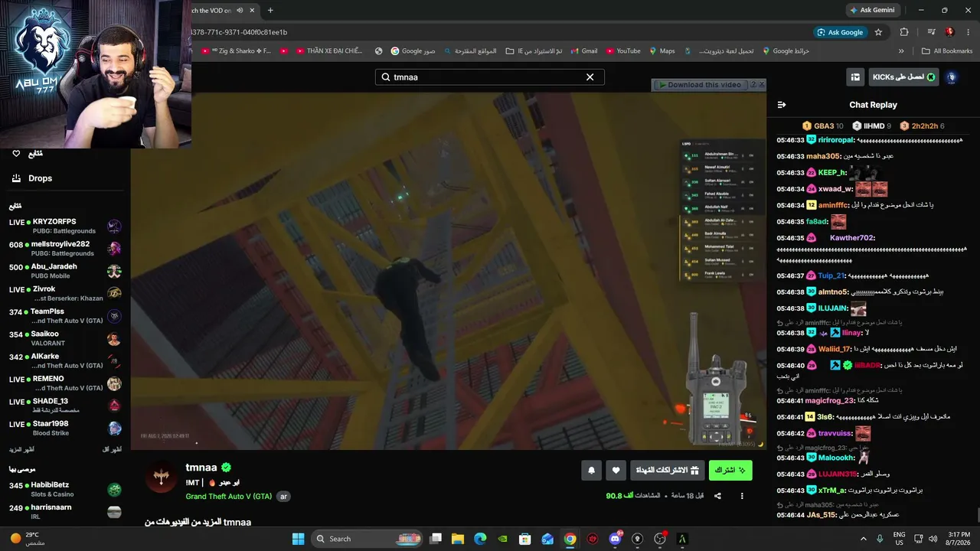Viewport: 980px width, 551px height.
Task: Bookmark this page with the star
Action: tap(878, 32)
